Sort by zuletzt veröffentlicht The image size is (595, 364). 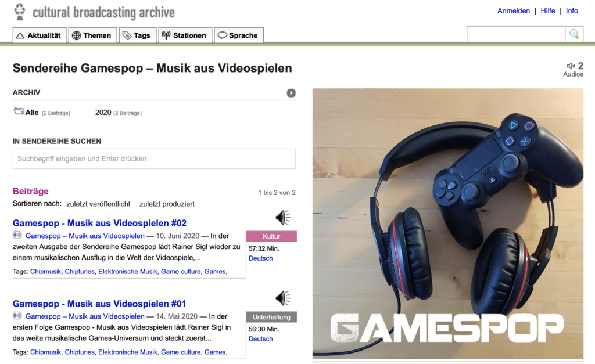tap(98, 204)
